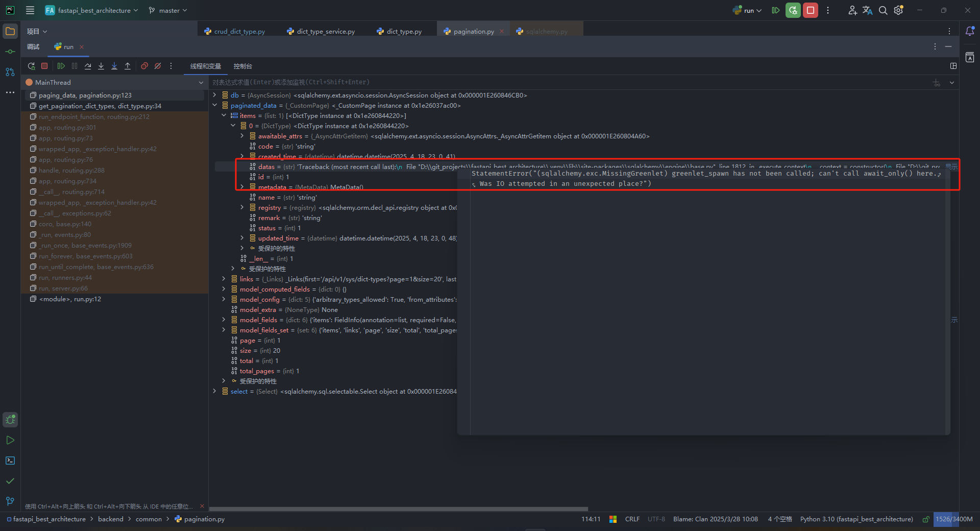Resume program in debug toolbar
Viewport: 980px width, 531px height.
[x=61, y=66]
